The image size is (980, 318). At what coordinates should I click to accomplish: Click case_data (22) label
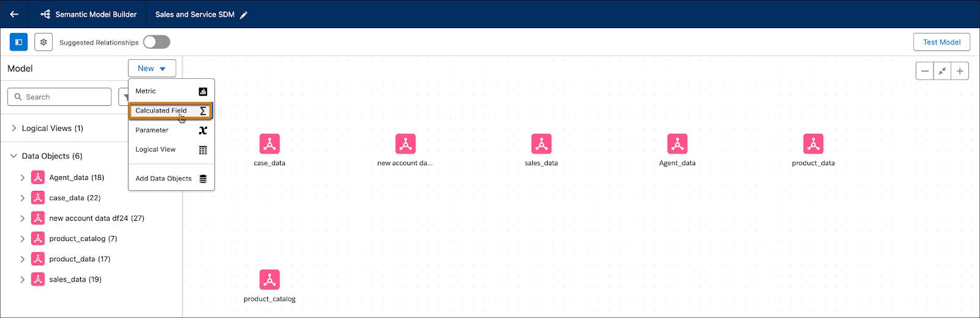(75, 198)
